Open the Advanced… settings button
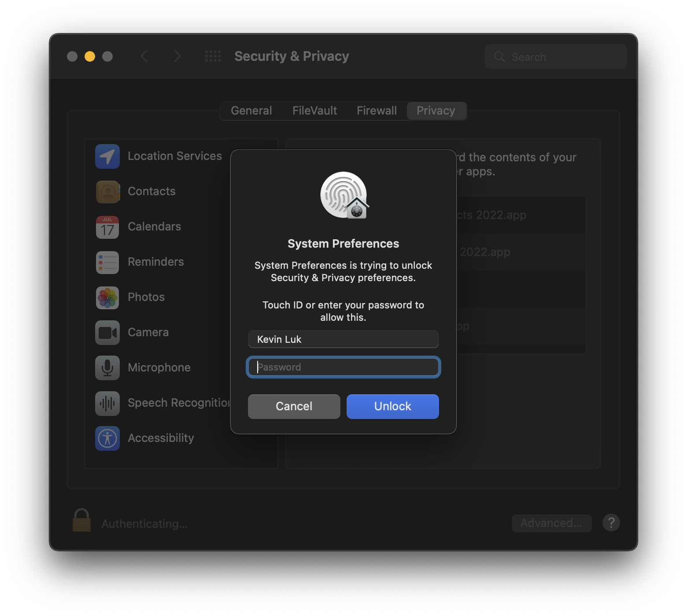 point(551,523)
